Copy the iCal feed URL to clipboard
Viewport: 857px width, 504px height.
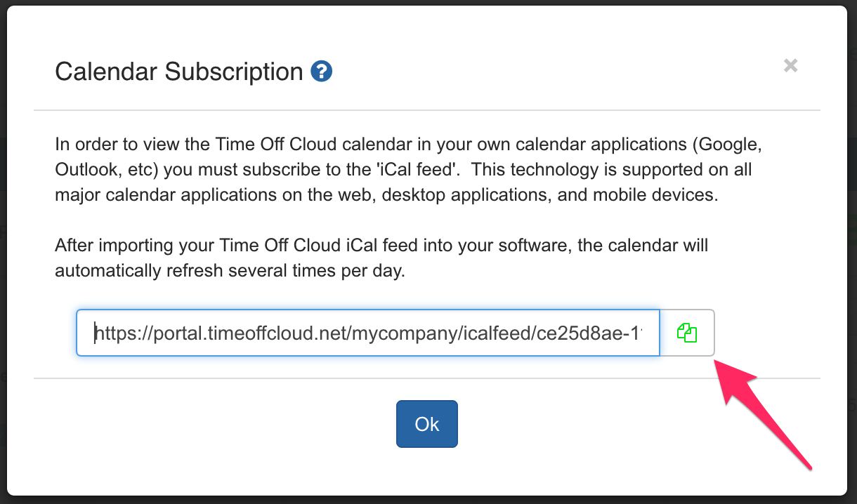(687, 333)
